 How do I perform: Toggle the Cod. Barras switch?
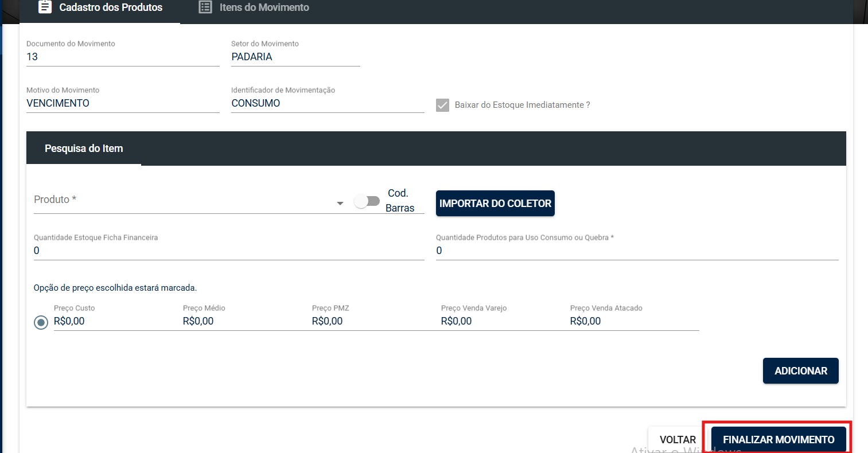click(x=367, y=201)
